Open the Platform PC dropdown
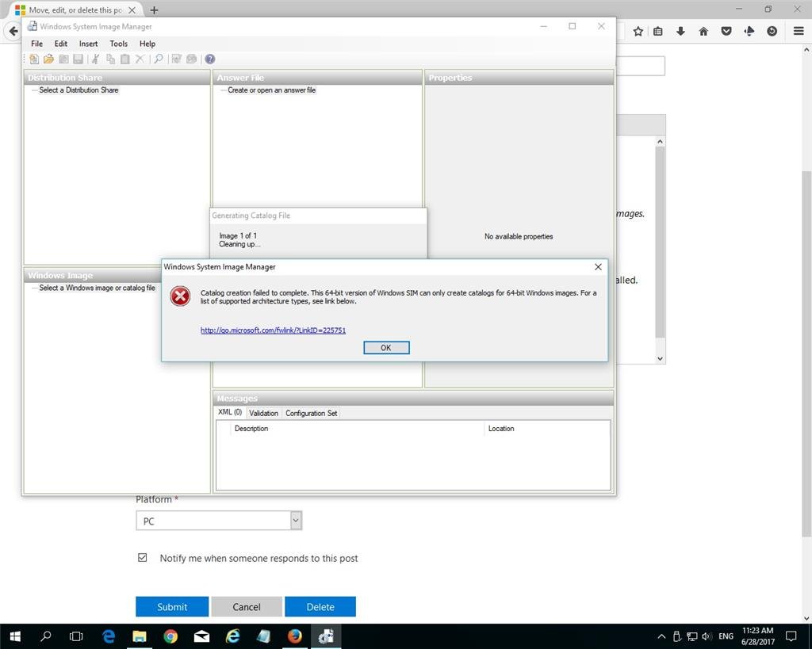The image size is (812, 649). click(x=219, y=521)
